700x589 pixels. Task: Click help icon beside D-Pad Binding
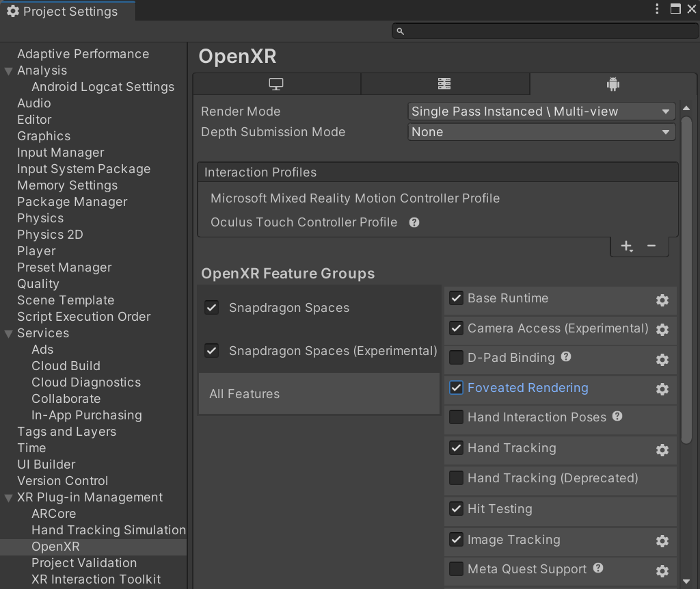[x=566, y=356]
